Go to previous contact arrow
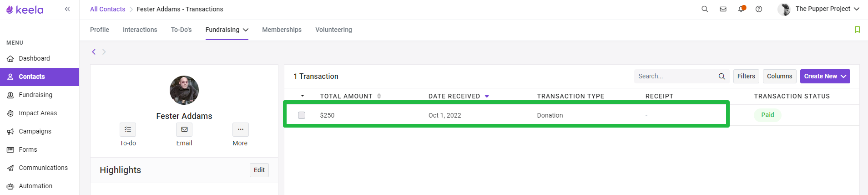This screenshot has height=195, width=868. [x=94, y=52]
